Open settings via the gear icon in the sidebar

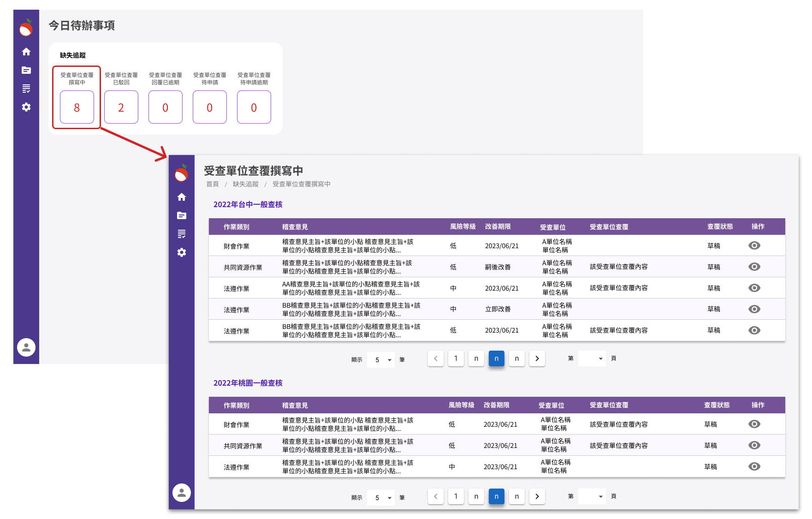pyautogui.click(x=26, y=107)
